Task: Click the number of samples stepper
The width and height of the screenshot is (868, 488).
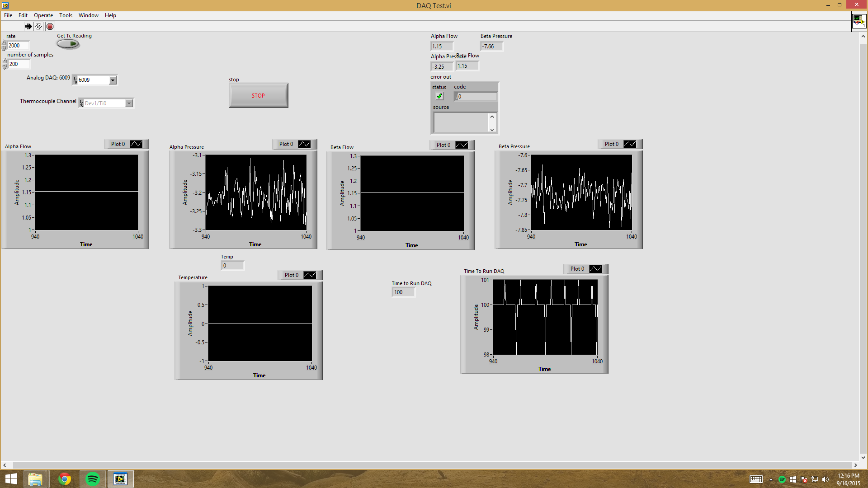Action: pyautogui.click(x=5, y=64)
